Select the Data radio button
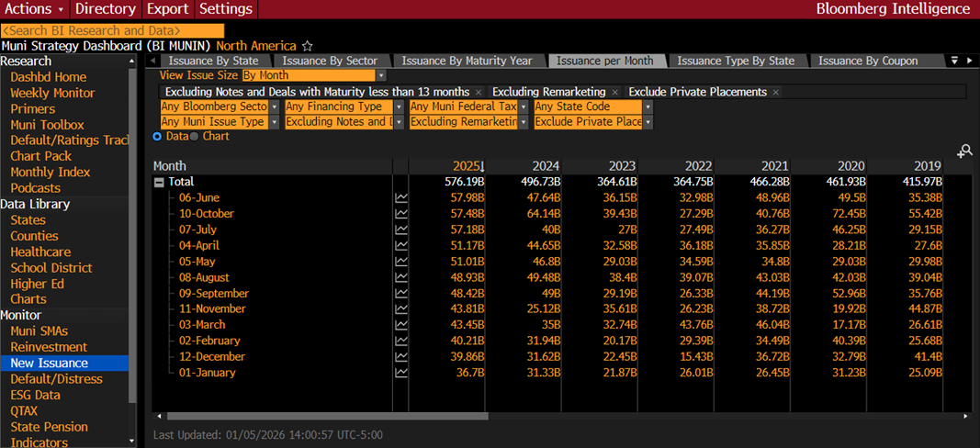Screen dimensions: 980x448 pyautogui.click(x=157, y=136)
